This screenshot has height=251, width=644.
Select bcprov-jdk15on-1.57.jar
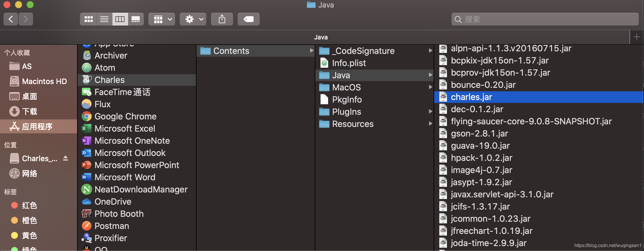tap(539, 73)
